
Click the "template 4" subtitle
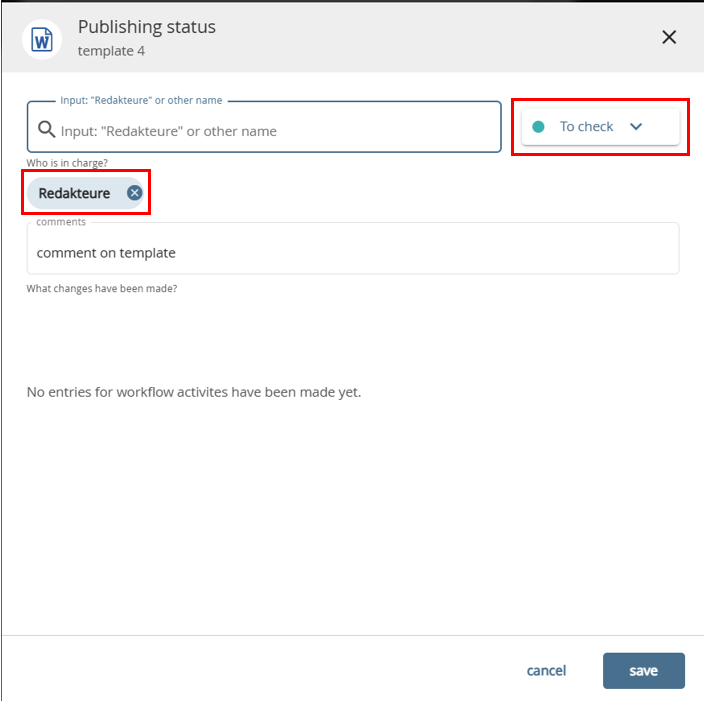pos(111,50)
